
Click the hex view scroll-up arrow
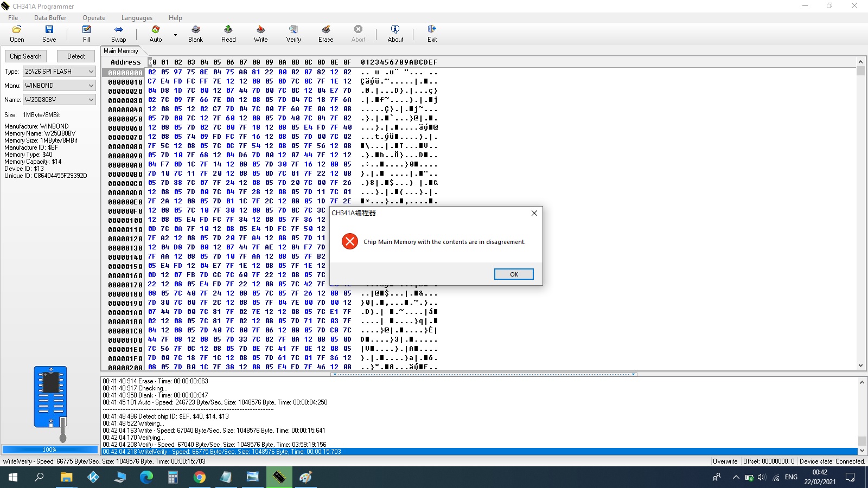coord(861,62)
